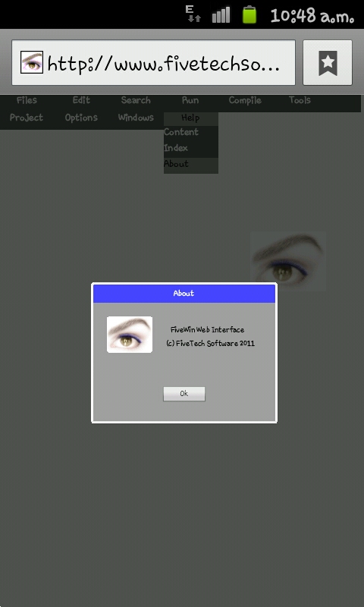The height and width of the screenshot is (607, 364).
Task: Open the Compile menu
Action: coord(245,101)
